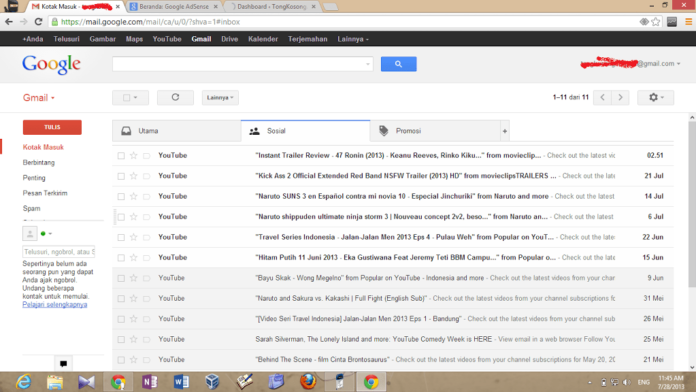This screenshot has width=696, height=392.
Task: Open Lainnya menu in Google bar
Action: tap(352, 39)
